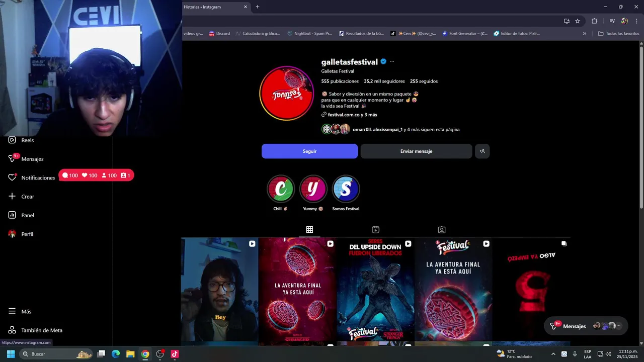Go to Perfil in sidebar
Image resolution: width=644 pixels, height=362 pixels.
21,234
